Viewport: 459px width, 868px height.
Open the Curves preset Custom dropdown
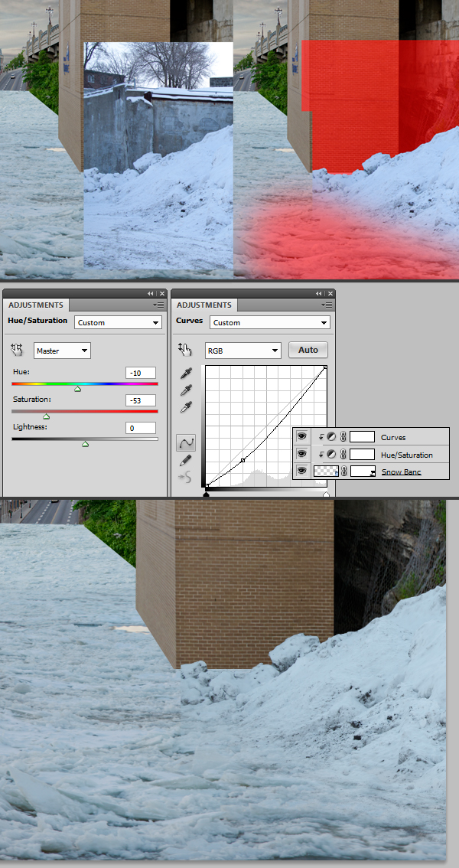click(269, 322)
